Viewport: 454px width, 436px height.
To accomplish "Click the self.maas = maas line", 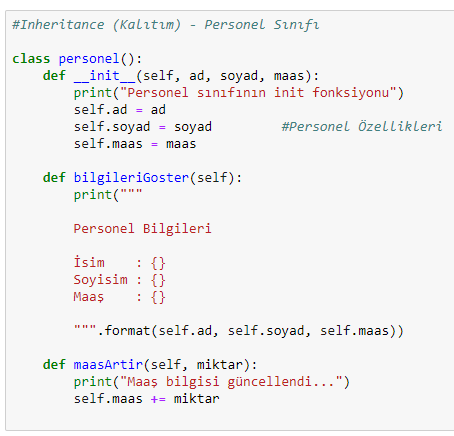I will tap(135, 144).
